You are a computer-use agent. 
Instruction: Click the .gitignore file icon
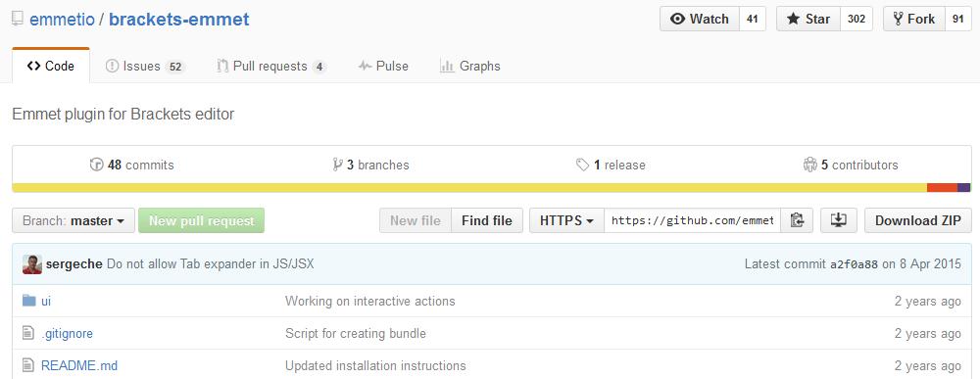pyautogui.click(x=28, y=333)
